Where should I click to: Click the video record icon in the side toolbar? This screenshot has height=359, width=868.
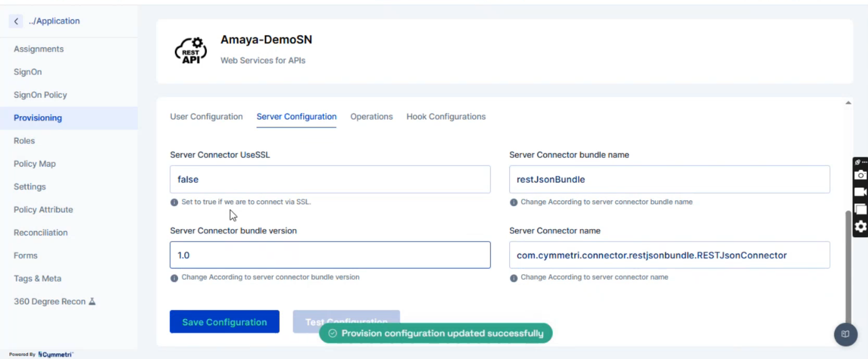(x=861, y=192)
